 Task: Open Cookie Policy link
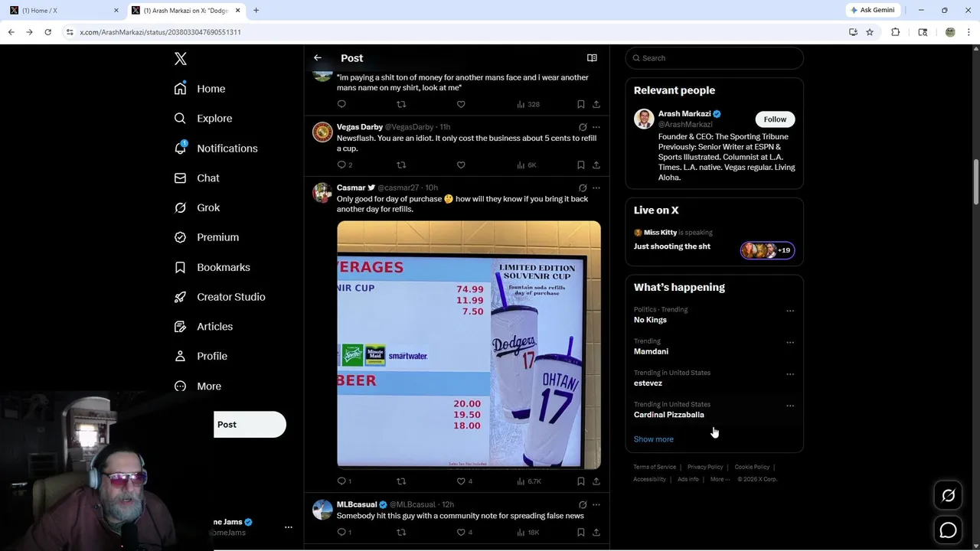tap(752, 467)
